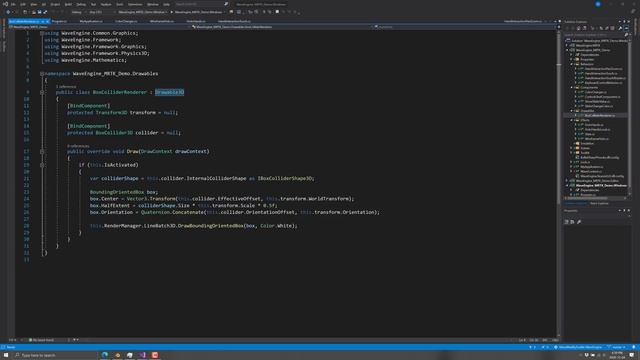Collapse the Effects folder

571,120
